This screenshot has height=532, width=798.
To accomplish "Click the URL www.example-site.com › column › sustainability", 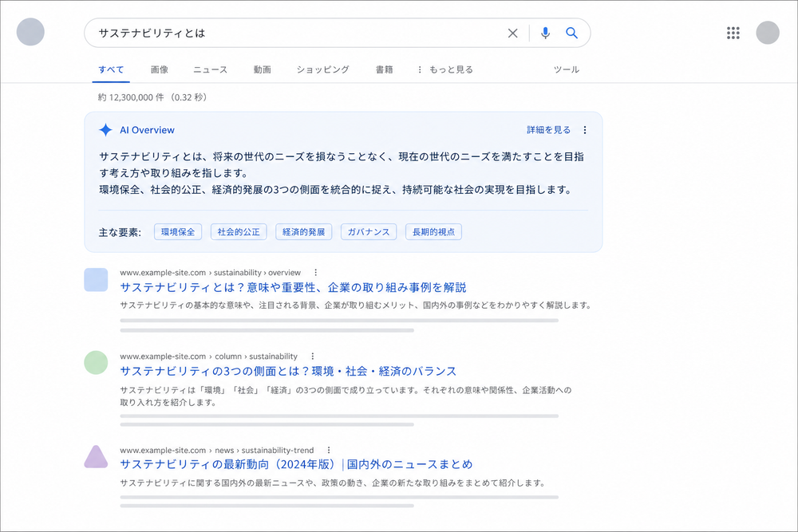I will pyautogui.click(x=208, y=357).
